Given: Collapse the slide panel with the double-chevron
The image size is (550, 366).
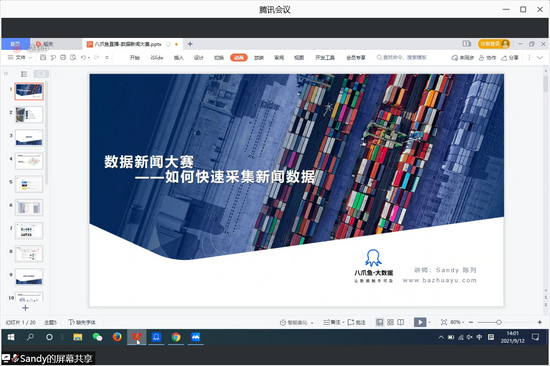Looking at the screenshot, I should [6, 74].
